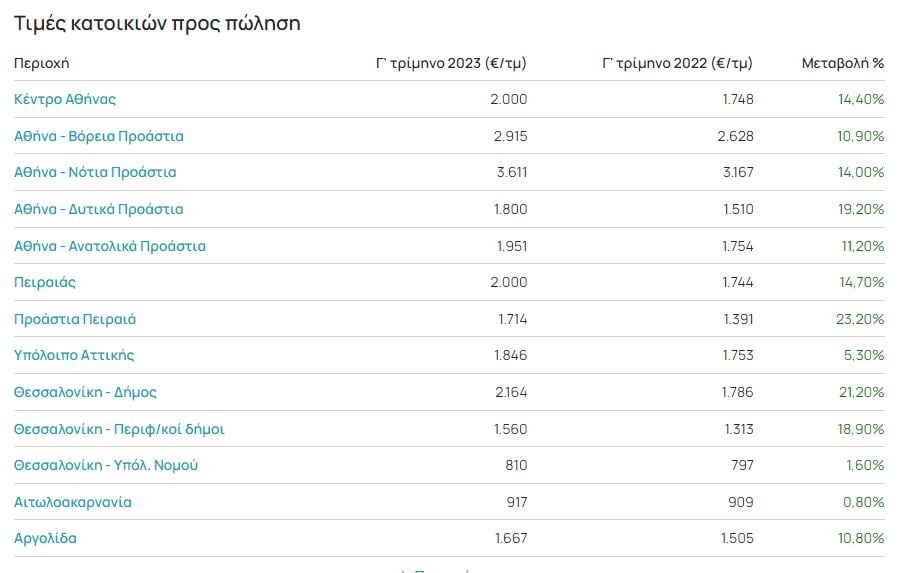Image resolution: width=904 pixels, height=573 pixels.
Task: Select the Υπόλοιπο Αττικής link
Action: click(x=74, y=355)
